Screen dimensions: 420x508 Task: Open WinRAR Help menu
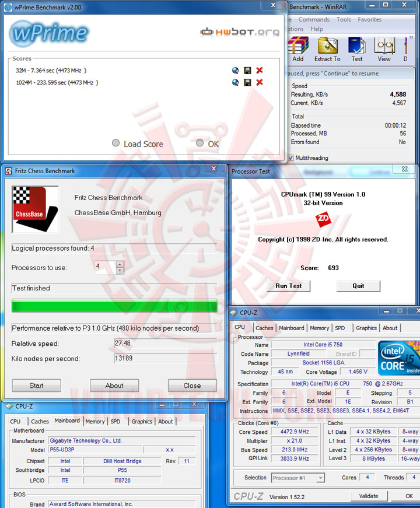[x=316, y=29]
